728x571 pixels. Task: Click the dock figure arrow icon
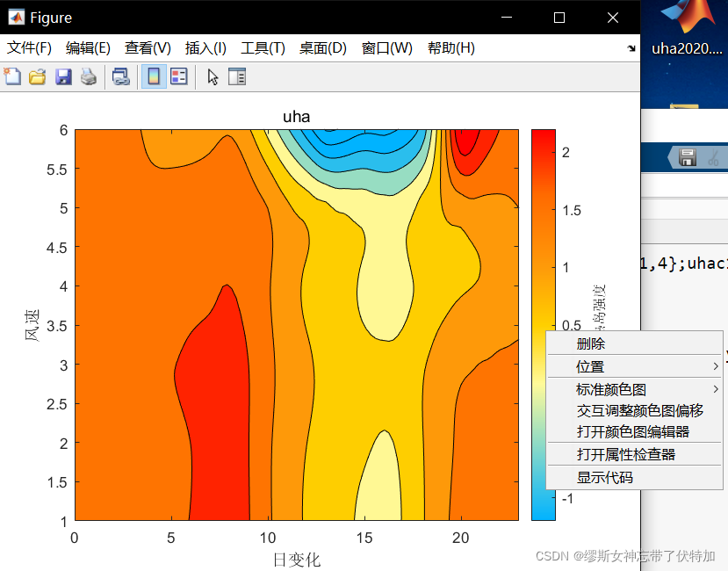pos(631,48)
